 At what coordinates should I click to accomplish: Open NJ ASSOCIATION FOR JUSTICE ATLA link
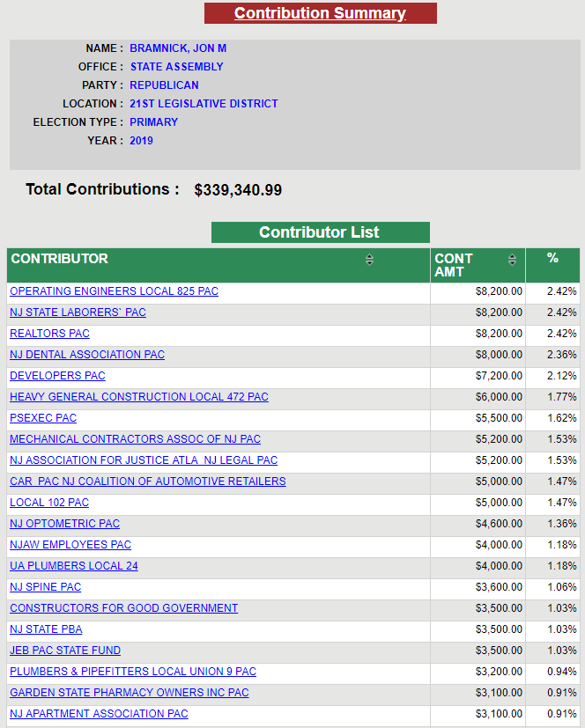click(144, 460)
